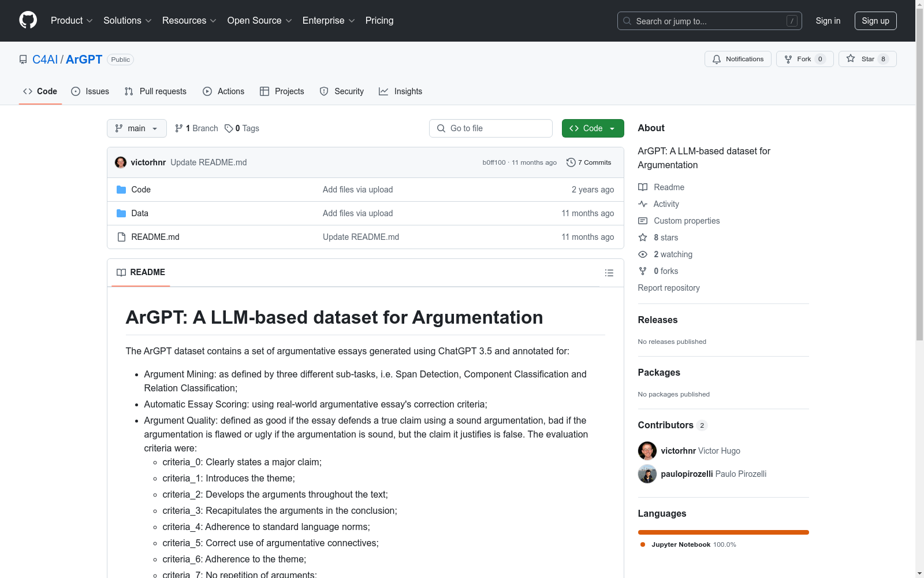924x578 pixels.
Task: Click the Sign in link
Action: click(x=828, y=21)
